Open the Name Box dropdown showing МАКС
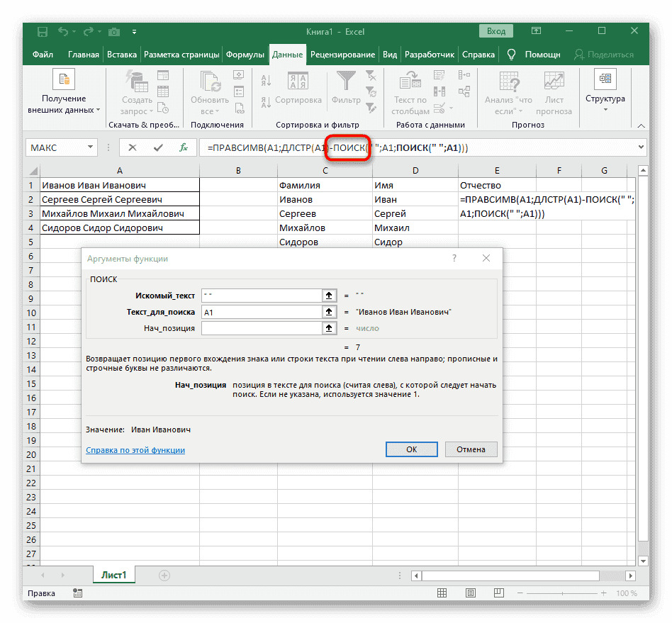The width and height of the screenshot is (672, 623). (x=90, y=147)
